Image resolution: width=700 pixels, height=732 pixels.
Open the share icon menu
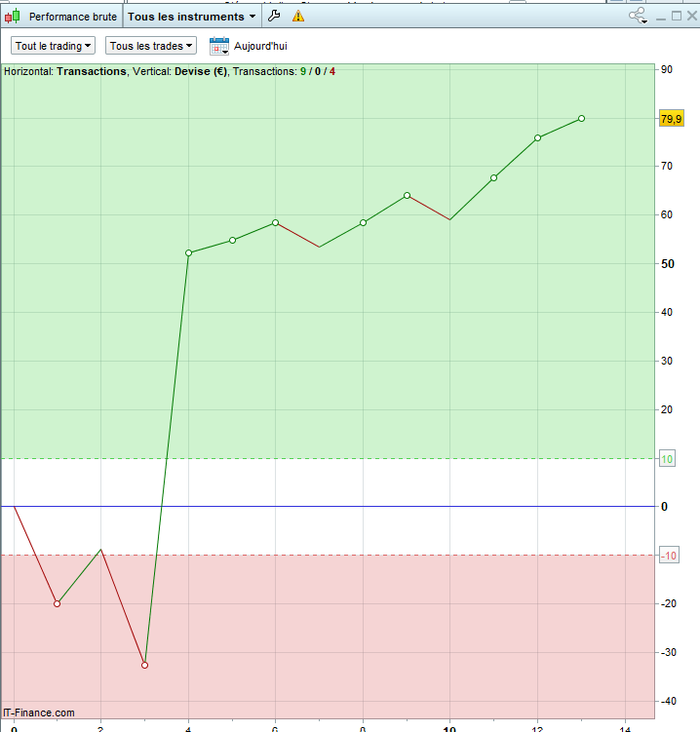click(x=638, y=16)
